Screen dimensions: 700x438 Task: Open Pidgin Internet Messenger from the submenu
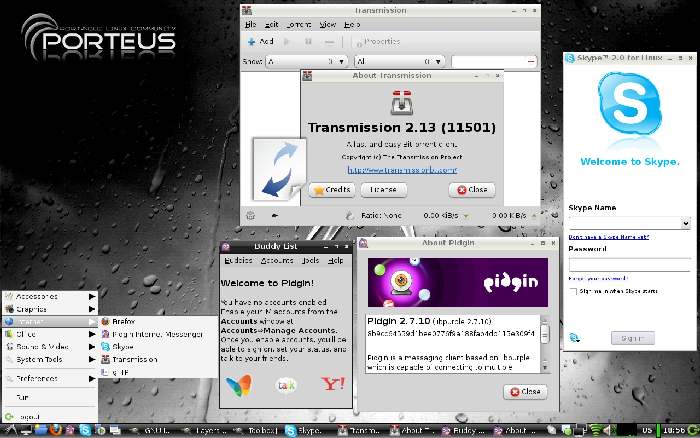[150, 334]
